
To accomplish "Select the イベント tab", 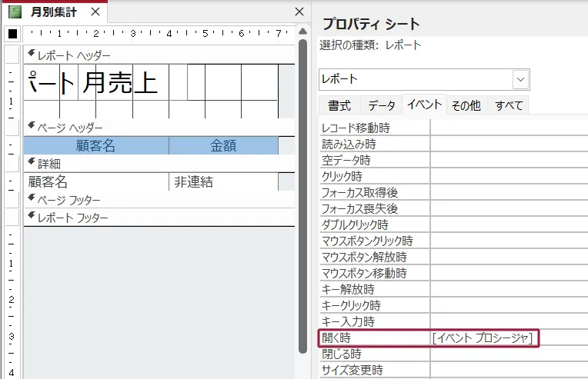I will coord(423,105).
